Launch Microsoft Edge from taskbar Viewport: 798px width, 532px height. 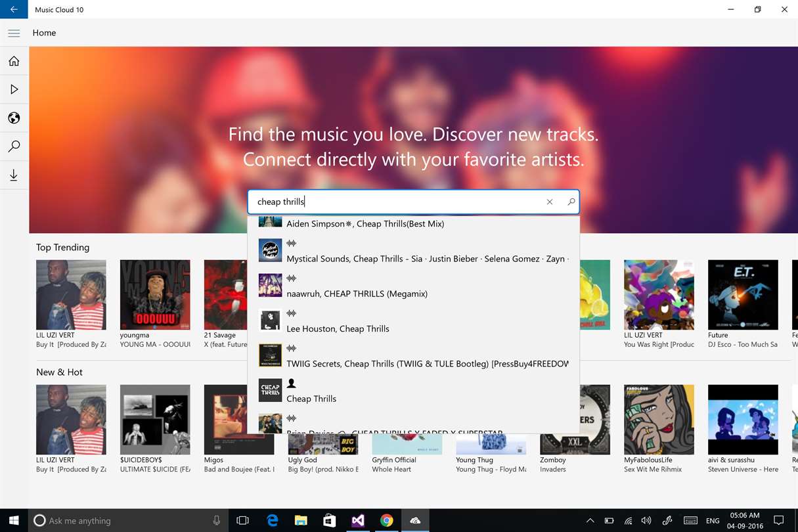coord(272,520)
